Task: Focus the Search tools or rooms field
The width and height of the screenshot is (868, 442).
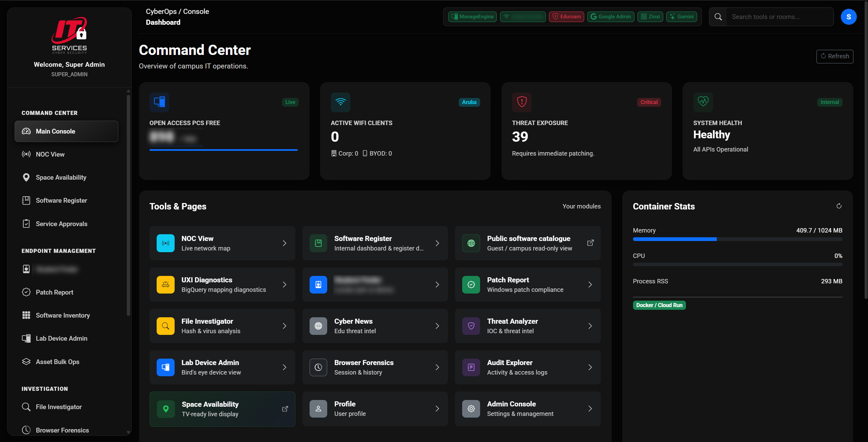Action: point(780,17)
